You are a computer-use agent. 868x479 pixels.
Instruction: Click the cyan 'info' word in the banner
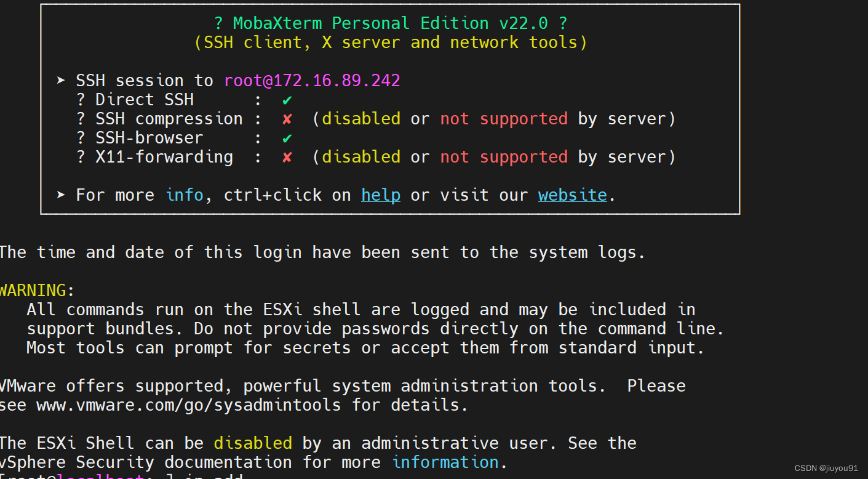[185, 195]
